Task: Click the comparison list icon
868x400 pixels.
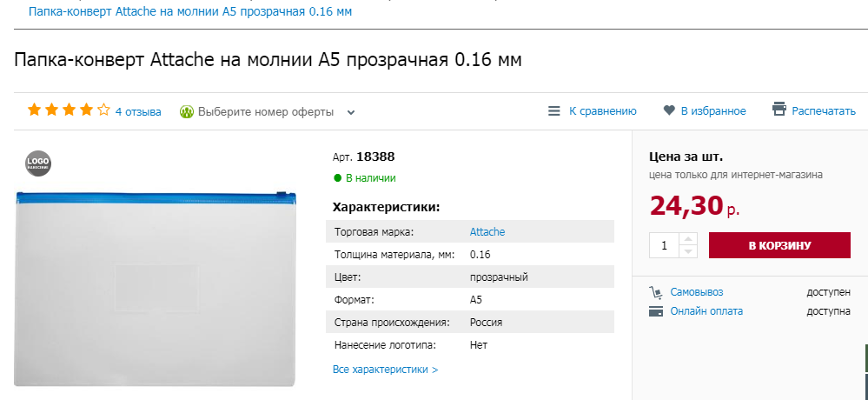Action: [554, 110]
